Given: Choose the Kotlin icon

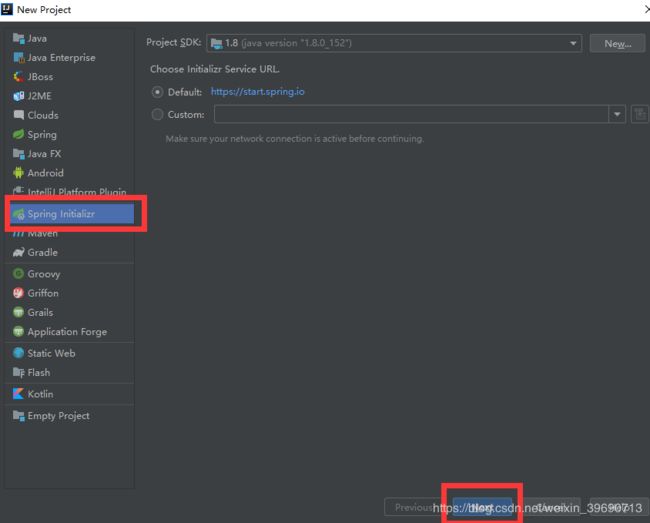Looking at the screenshot, I should click(18, 394).
